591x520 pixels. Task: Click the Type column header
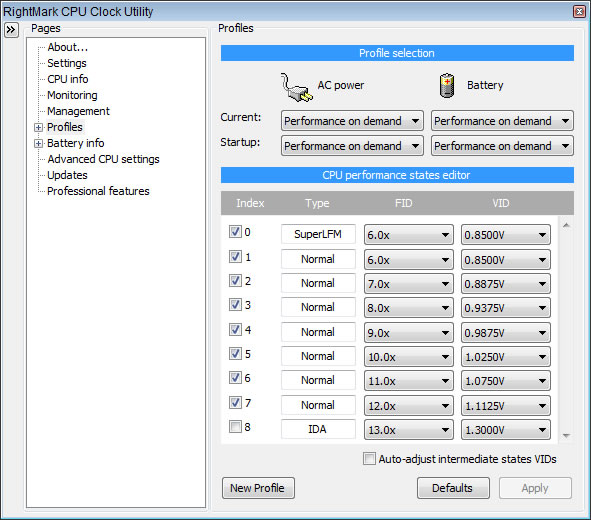tap(317, 203)
